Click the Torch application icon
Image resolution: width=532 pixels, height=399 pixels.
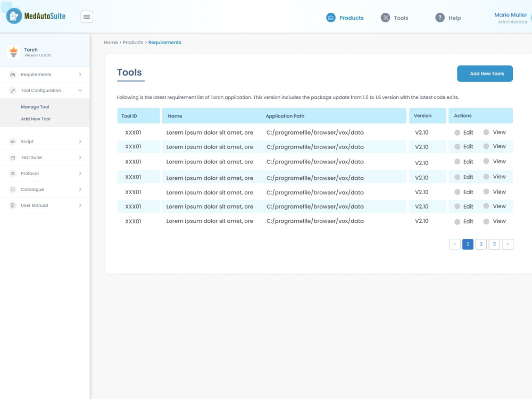[x=14, y=52]
